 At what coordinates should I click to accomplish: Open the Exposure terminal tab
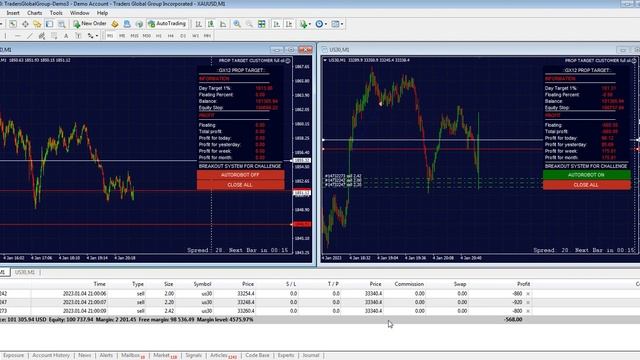tap(13, 356)
